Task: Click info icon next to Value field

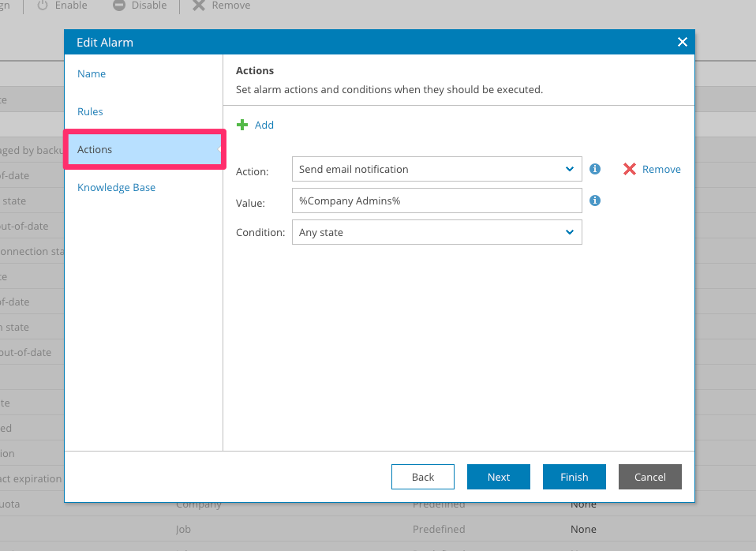Action: [595, 201]
